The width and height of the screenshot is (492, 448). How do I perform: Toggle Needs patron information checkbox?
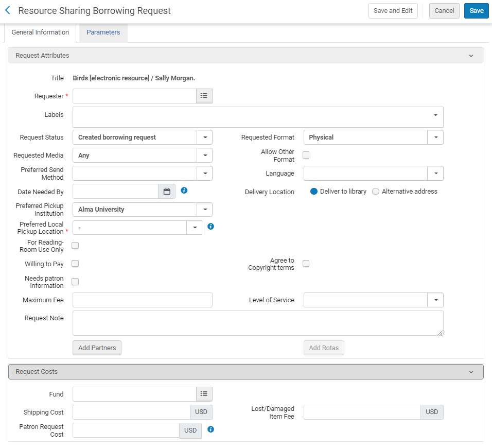coord(75,282)
